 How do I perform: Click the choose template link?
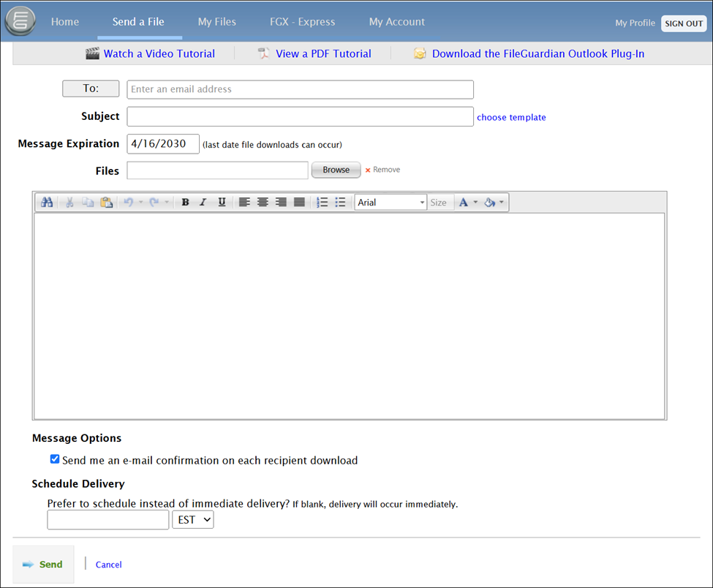click(x=511, y=117)
